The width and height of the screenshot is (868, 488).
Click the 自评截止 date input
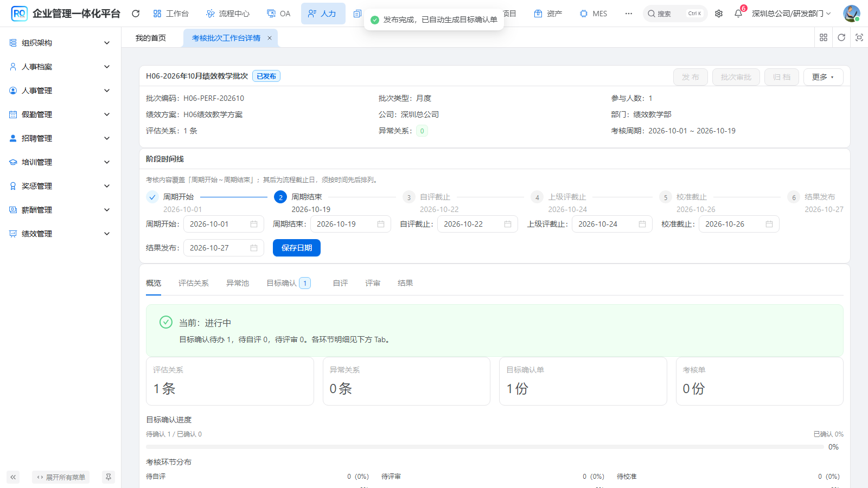[x=477, y=224]
